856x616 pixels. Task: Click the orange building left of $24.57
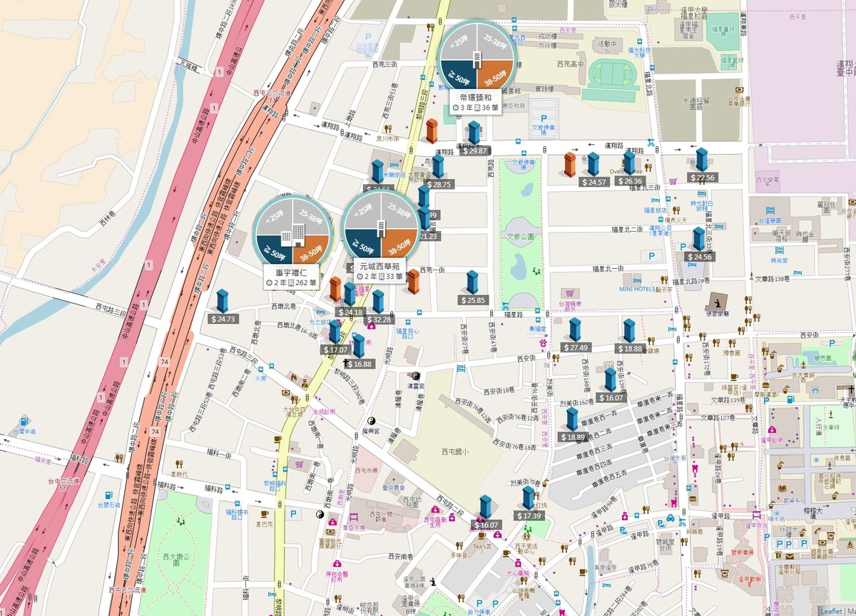coord(570,165)
